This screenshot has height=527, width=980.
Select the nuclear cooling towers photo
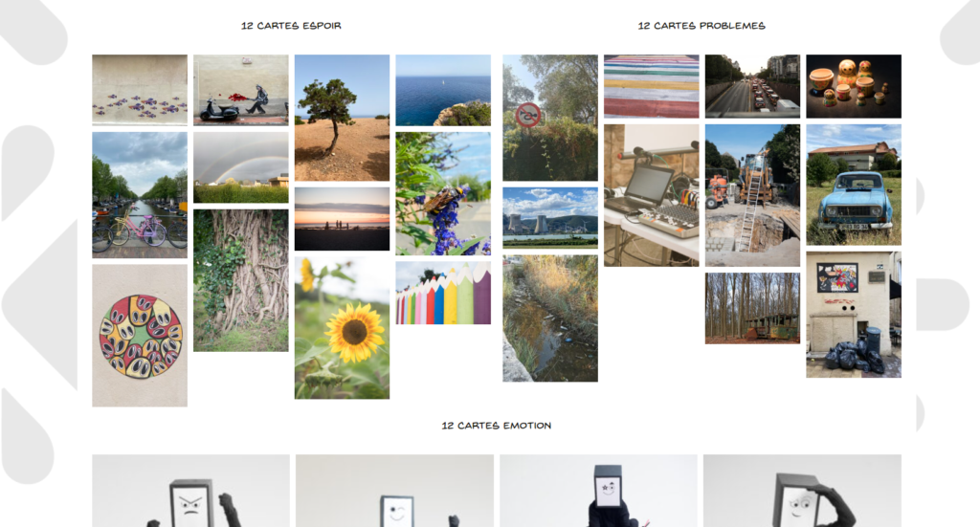tap(550, 218)
